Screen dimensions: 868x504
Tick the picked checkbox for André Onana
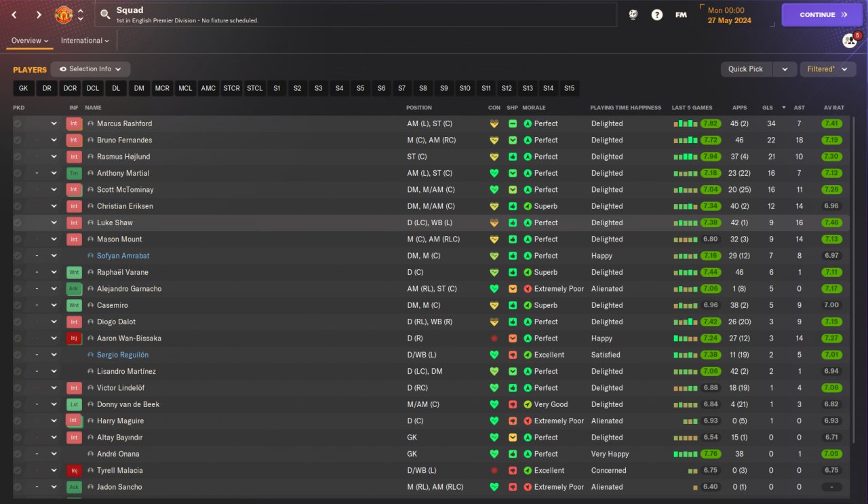18,454
